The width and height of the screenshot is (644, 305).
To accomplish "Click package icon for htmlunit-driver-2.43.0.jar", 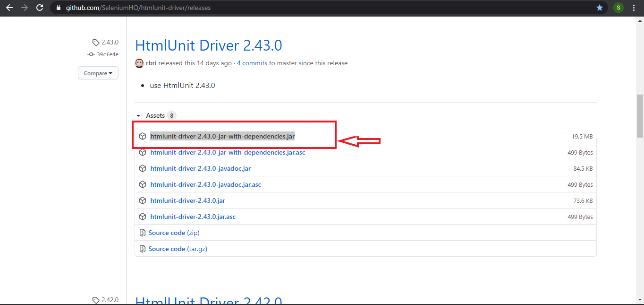I will pos(143,200).
